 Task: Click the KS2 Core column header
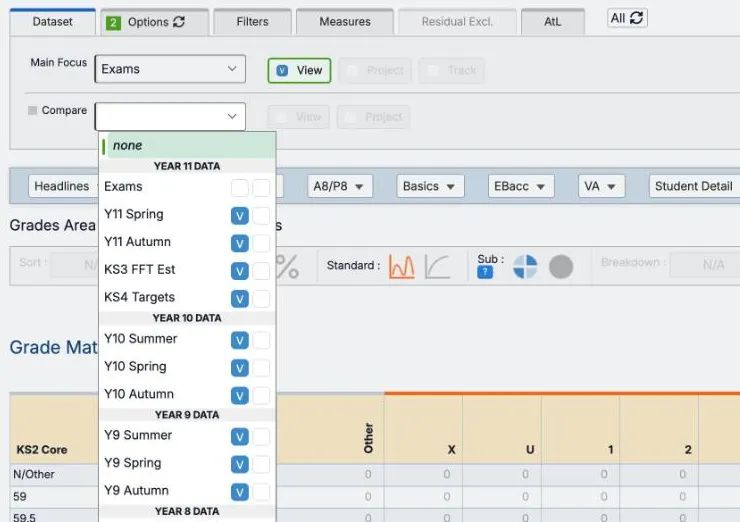42,449
